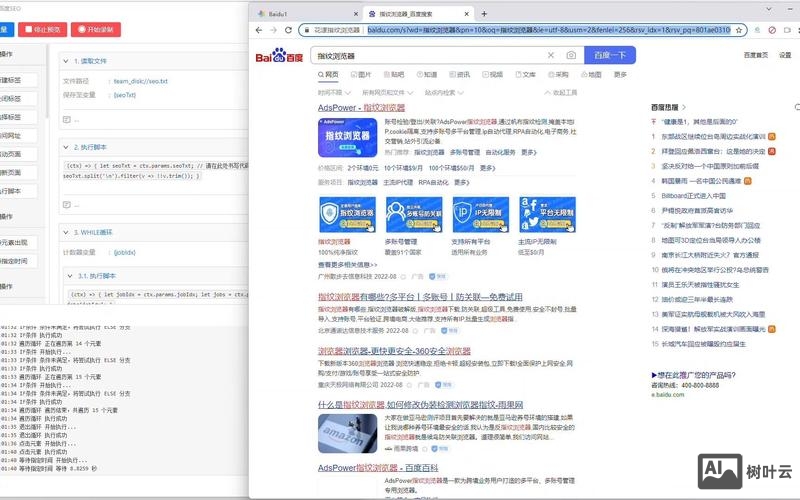
Task: Reload the Baidu search page
Action: tap(288, 30)
